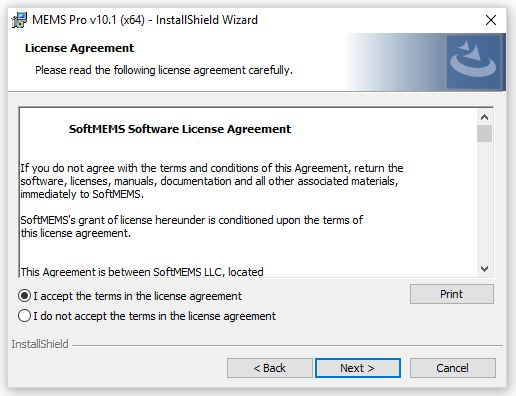Click the license text scrollbar thumb
Screen dimensions: 516x396
click(x=484, y=134)
